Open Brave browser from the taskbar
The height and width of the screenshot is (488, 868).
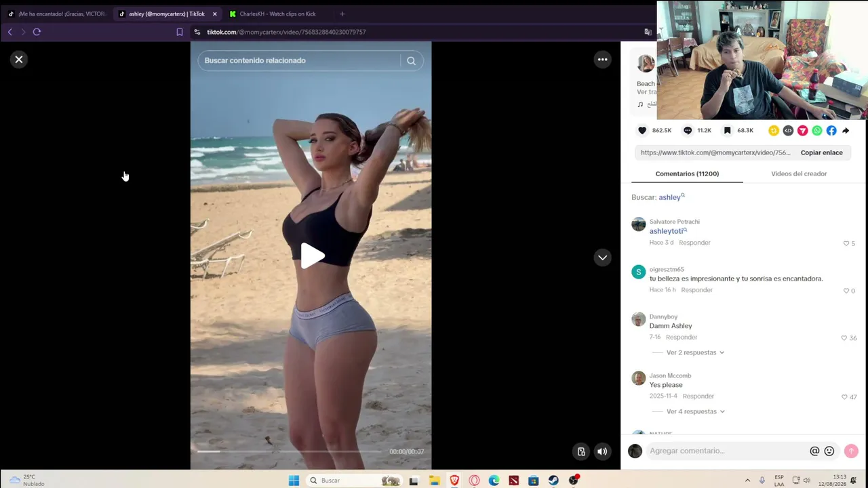[454, 481]
